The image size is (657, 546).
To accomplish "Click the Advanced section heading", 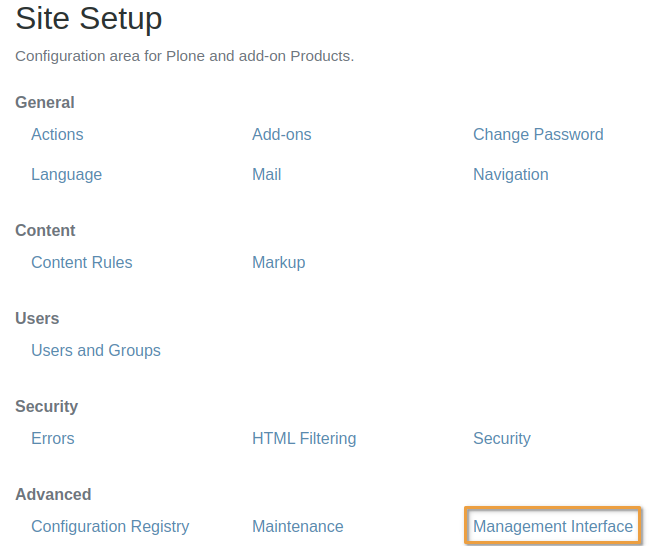I will [53, 494].
